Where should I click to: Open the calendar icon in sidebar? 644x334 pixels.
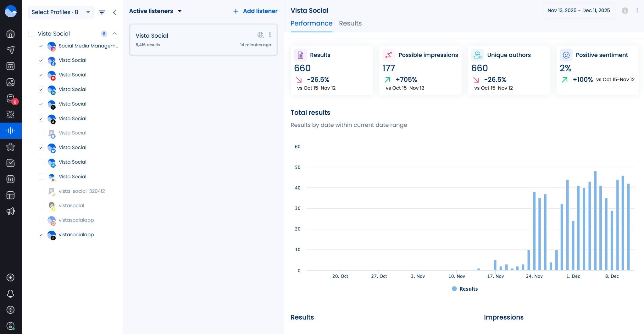click(x=10, y=66)
